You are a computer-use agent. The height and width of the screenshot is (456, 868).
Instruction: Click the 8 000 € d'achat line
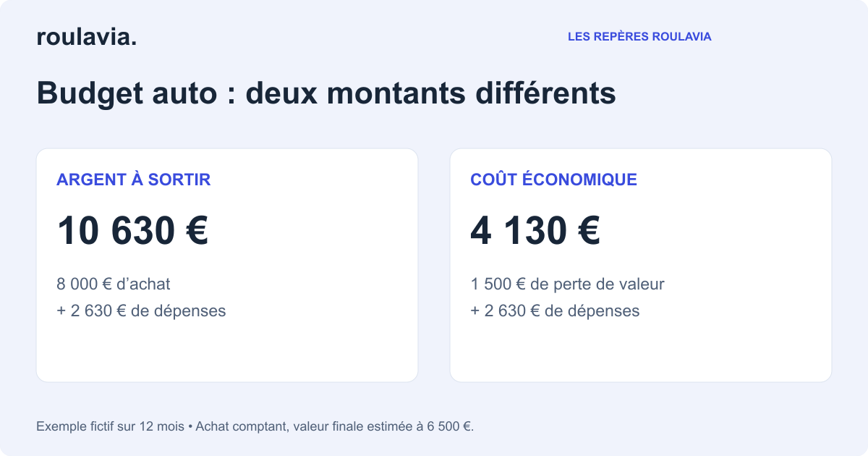tap(114, 284)
